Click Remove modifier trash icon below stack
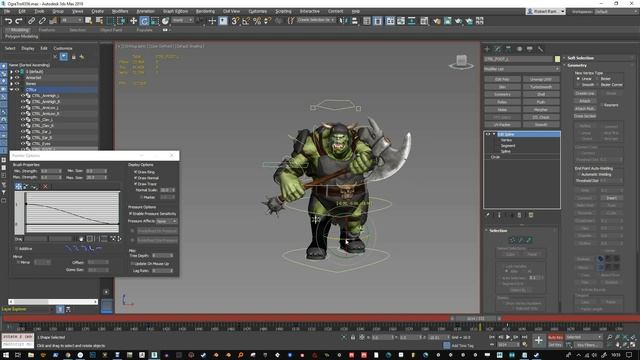Image resolution: width=640 pixels, height=360 pixels. (519, 215)
